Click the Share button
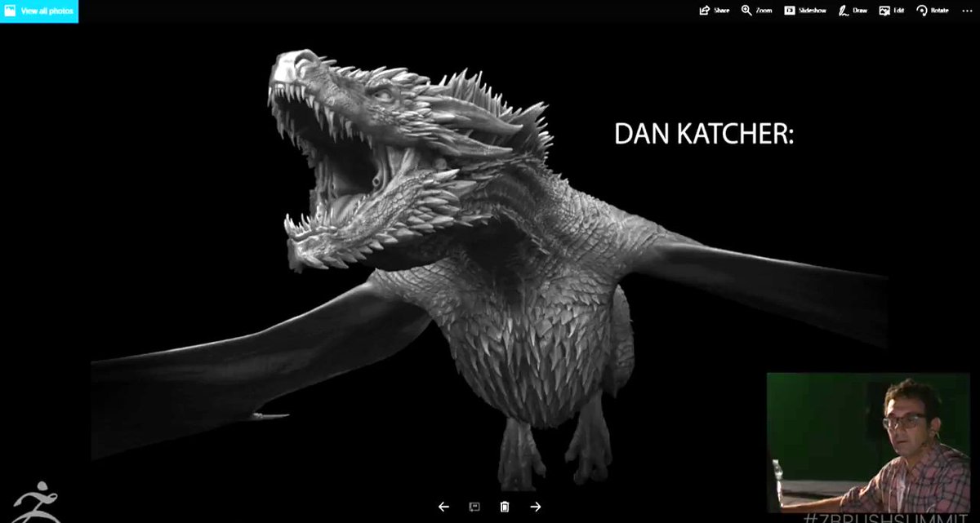The height and width of the screenshot is (523, 980). click(714, 11)
